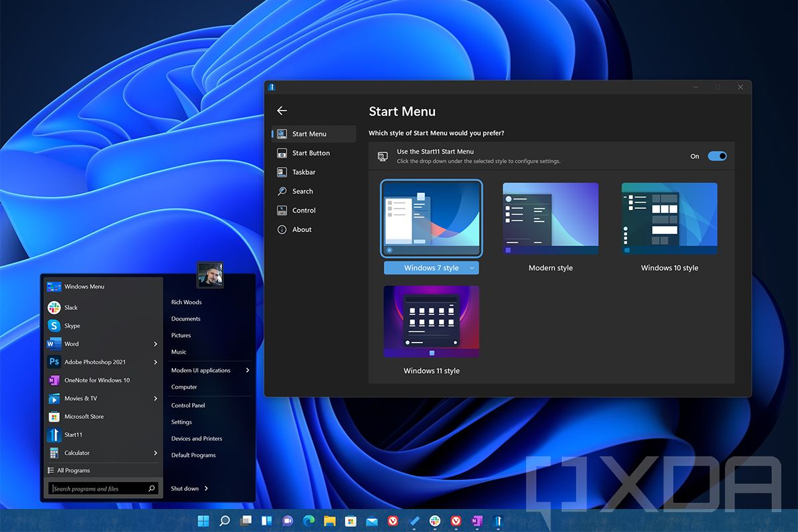Expand the Adobe Photoshop 2021 submenu arrow

156,362
